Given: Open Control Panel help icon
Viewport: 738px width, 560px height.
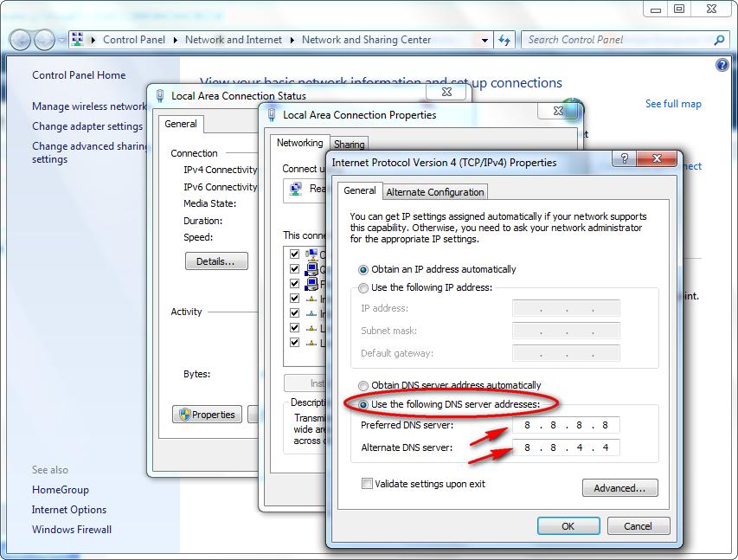Looking at the screenshot, I should [722, 65].
